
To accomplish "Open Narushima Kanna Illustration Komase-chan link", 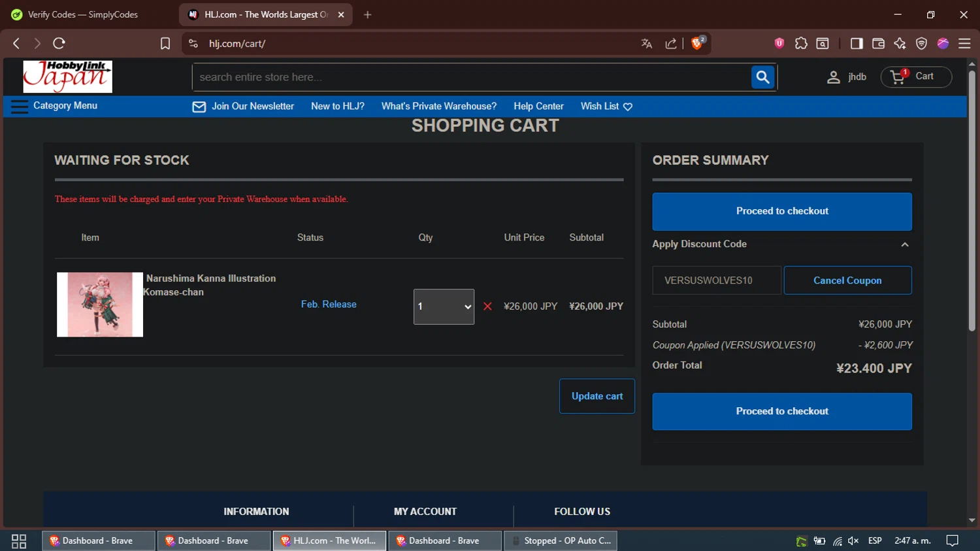I will click(x=210, y=285).
